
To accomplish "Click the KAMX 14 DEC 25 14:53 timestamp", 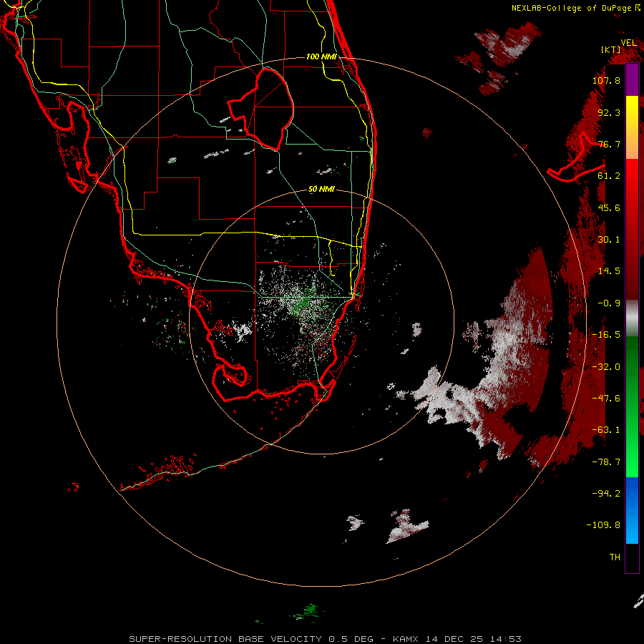I will pyautogui.click(x=457, y=639).
